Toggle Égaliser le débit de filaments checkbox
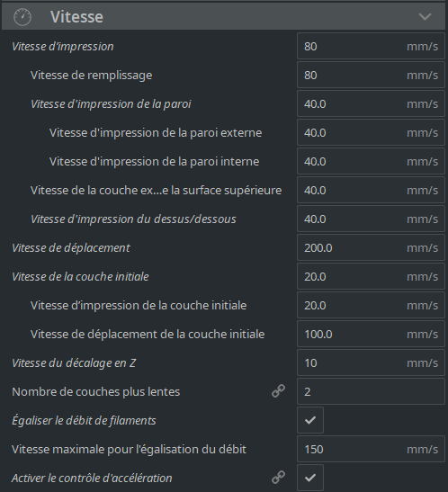Image resolution: width=448 pixels, height=492 pixels. pos(310,420)
